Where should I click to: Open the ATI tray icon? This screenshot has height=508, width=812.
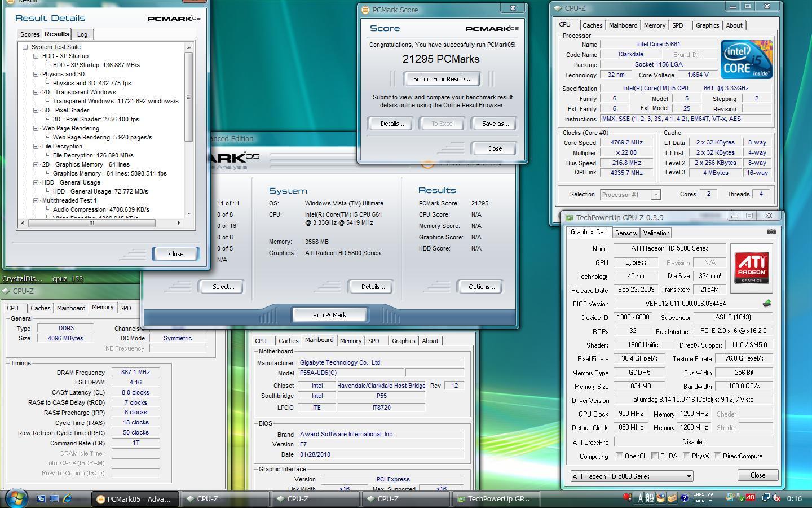(x=751, y=498)
